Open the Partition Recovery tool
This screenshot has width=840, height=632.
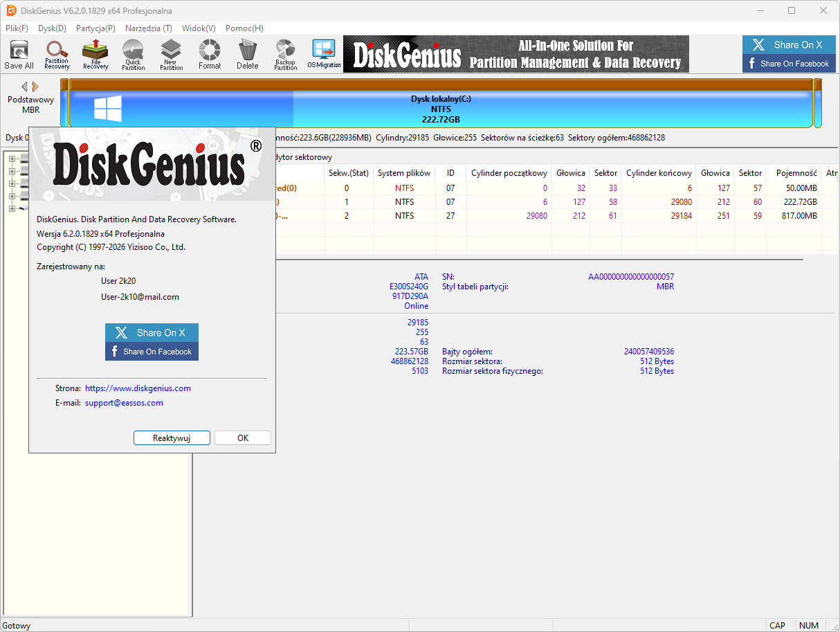pos(57,54)
